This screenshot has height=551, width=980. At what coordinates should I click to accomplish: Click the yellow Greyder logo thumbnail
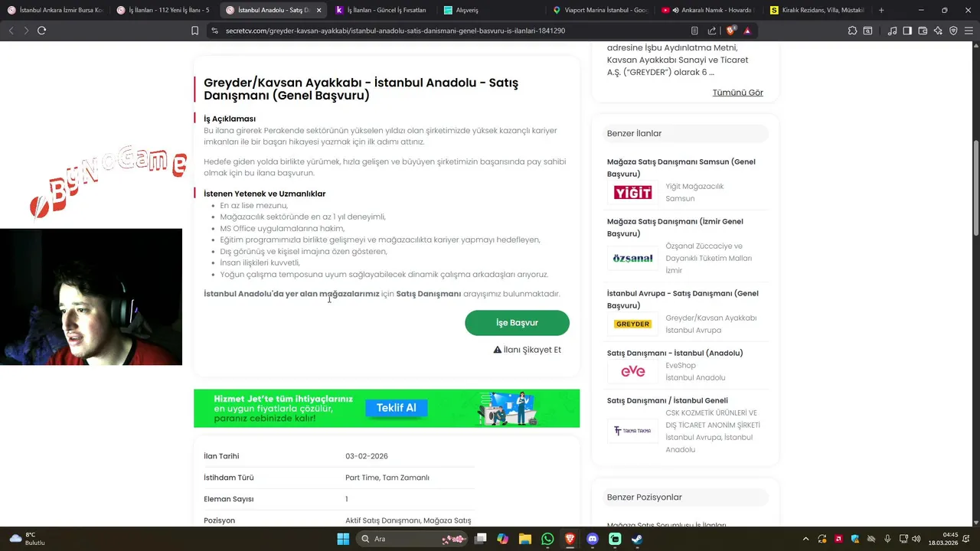coord(632,324)
